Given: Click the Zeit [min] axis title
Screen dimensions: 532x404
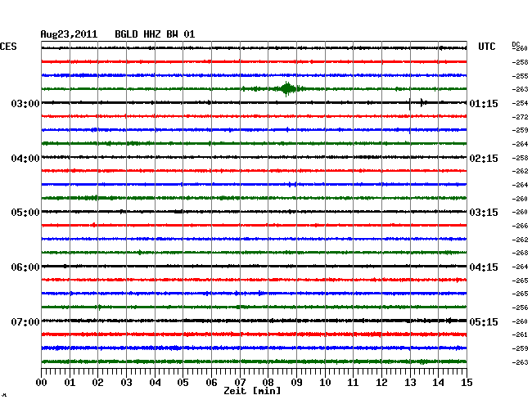Looking at the screenshot, I should [x=252, y=391].
